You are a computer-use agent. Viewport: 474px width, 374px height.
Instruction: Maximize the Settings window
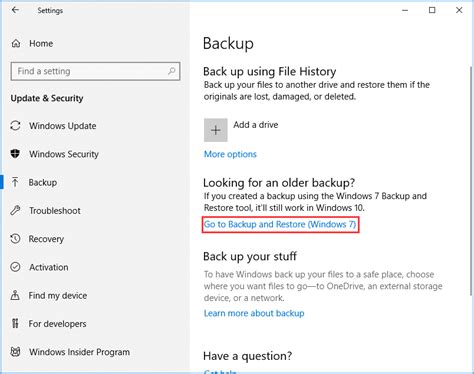click(432, 10)
